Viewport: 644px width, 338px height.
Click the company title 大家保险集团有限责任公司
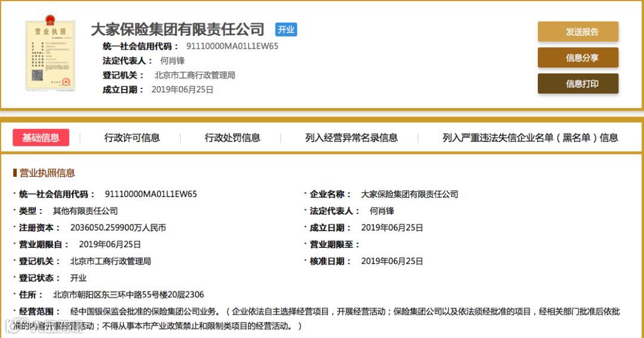(x=178, y=30)
